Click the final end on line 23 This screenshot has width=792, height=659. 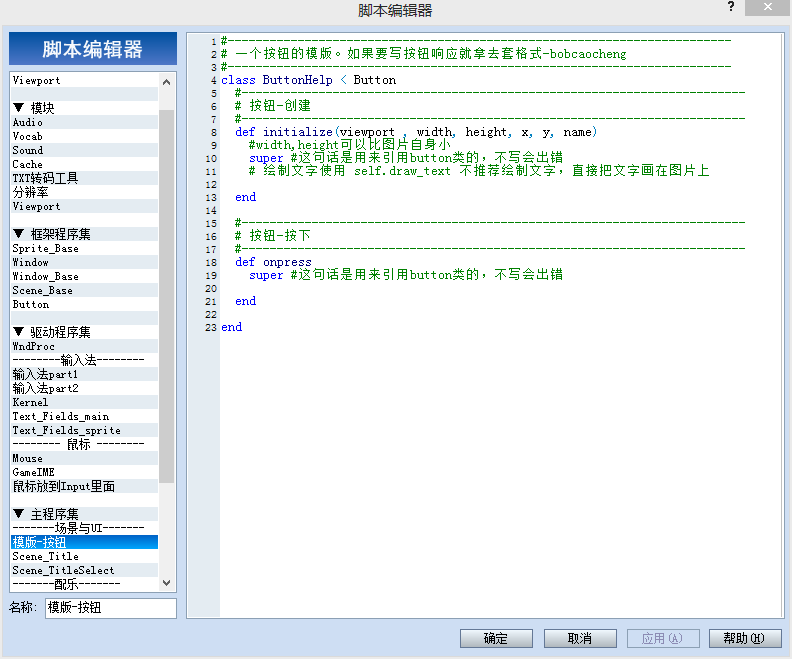pos(232,327)
